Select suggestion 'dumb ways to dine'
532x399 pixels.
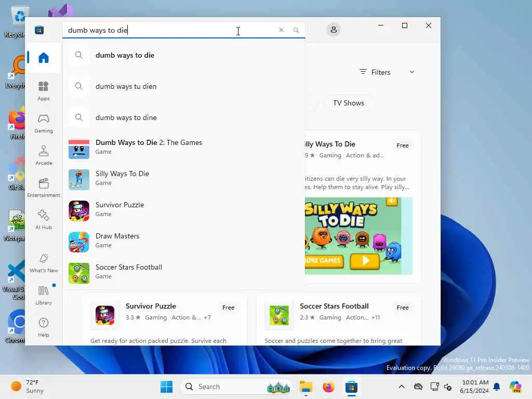click(x=184, y=117)
